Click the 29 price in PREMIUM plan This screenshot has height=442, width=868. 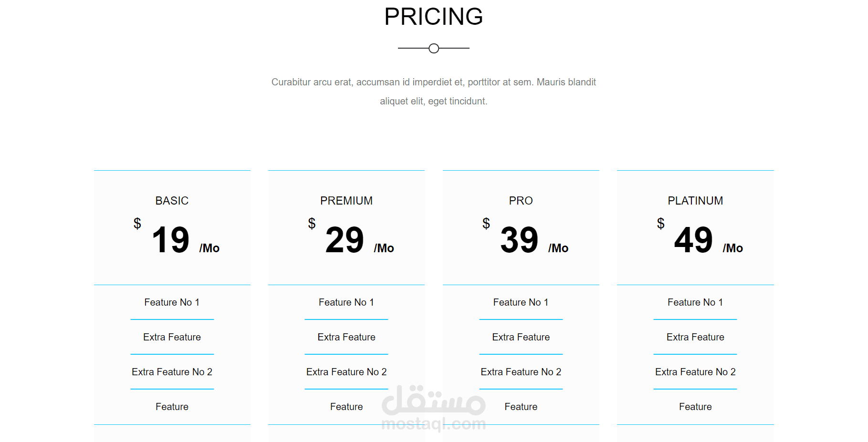click(x=345, y=240)
